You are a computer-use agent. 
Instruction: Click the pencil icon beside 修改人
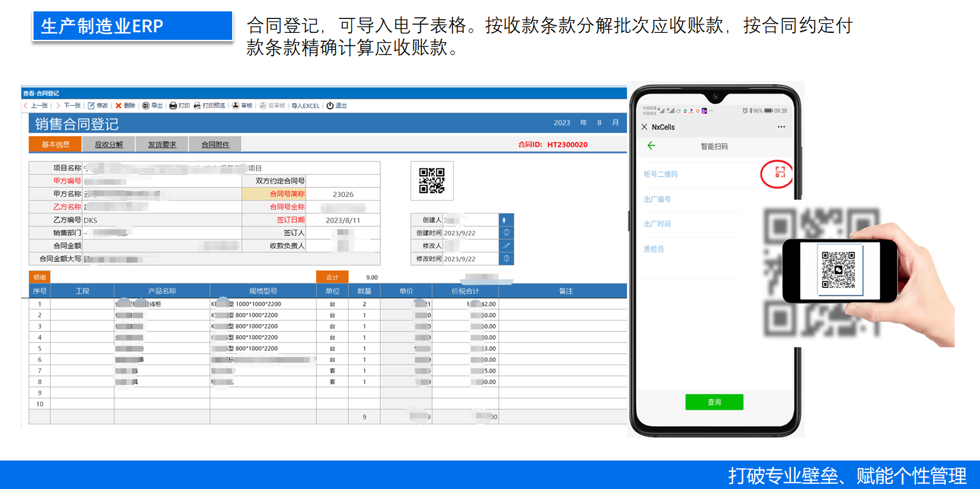point(506,245)
